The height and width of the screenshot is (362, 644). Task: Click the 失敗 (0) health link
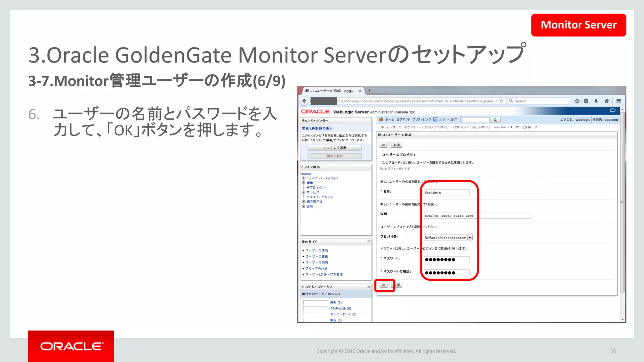(x=336, y=303)
